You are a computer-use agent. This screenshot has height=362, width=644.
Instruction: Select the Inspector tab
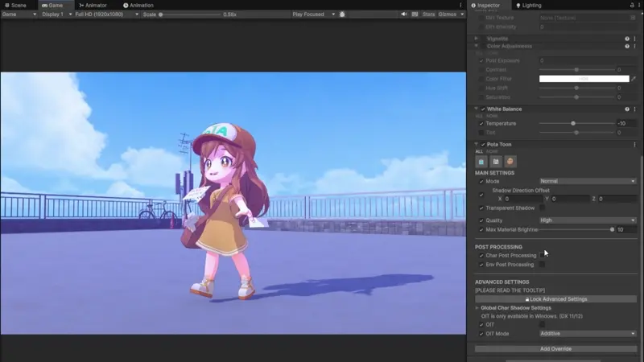pyautogui.click(x=485, y=6)
